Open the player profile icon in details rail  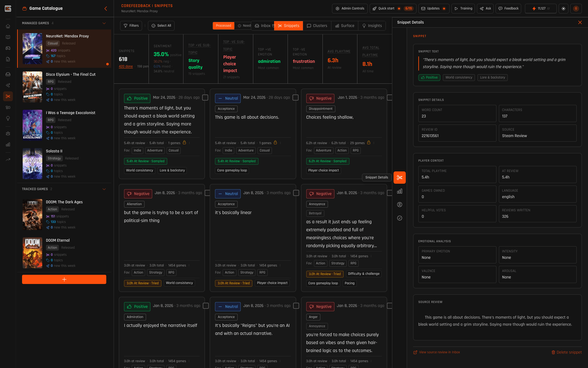[400, 205]
